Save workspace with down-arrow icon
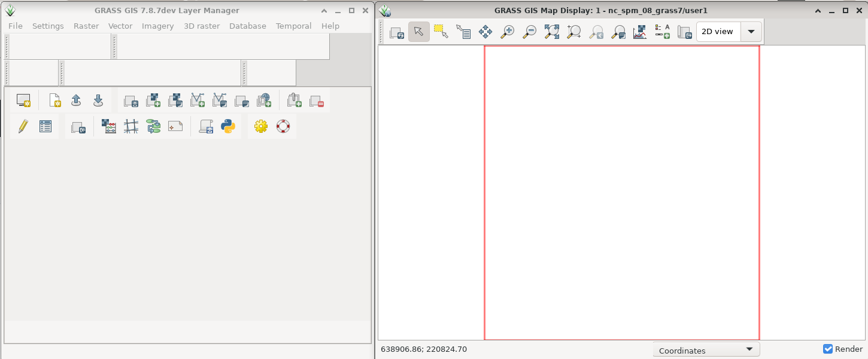The image size is (868, 359). coord(98,101)
